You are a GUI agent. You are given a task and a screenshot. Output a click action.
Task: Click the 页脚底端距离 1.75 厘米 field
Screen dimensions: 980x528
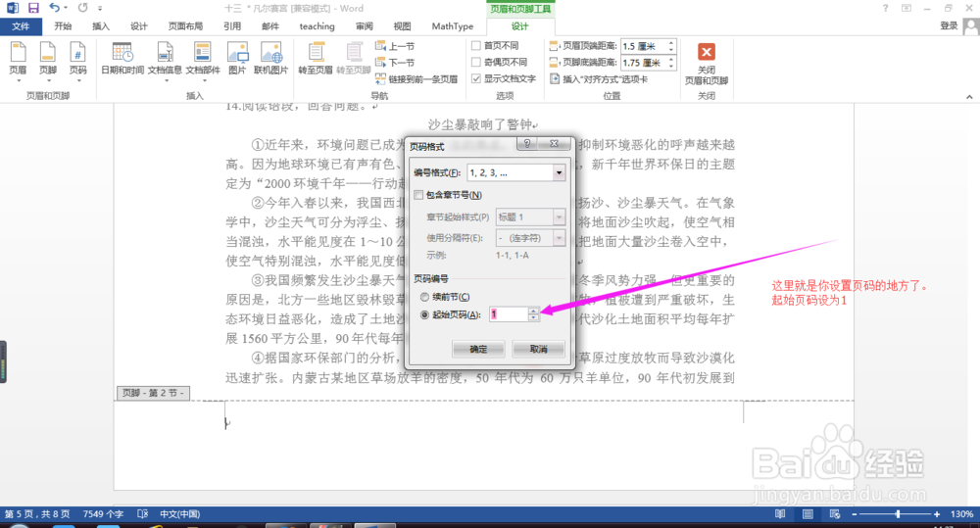click(x=644, y=63)
